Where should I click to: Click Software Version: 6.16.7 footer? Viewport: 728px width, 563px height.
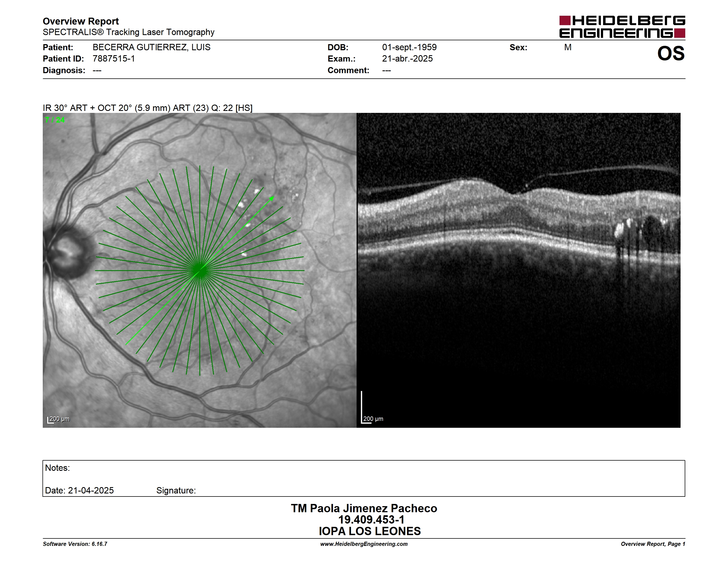[75, 544]
